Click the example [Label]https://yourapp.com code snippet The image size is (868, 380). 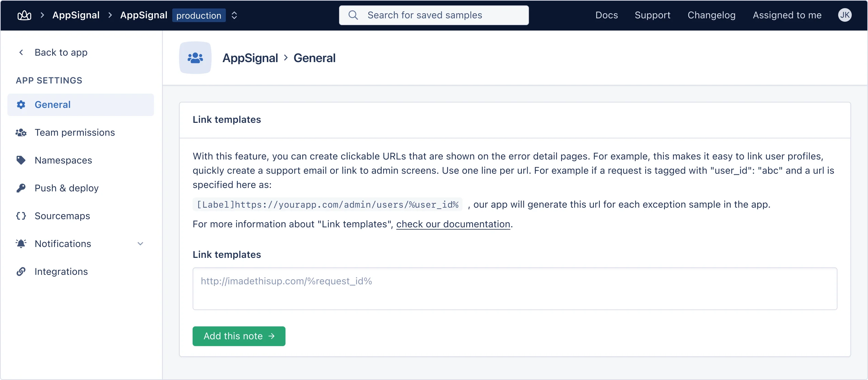point(328,205)
